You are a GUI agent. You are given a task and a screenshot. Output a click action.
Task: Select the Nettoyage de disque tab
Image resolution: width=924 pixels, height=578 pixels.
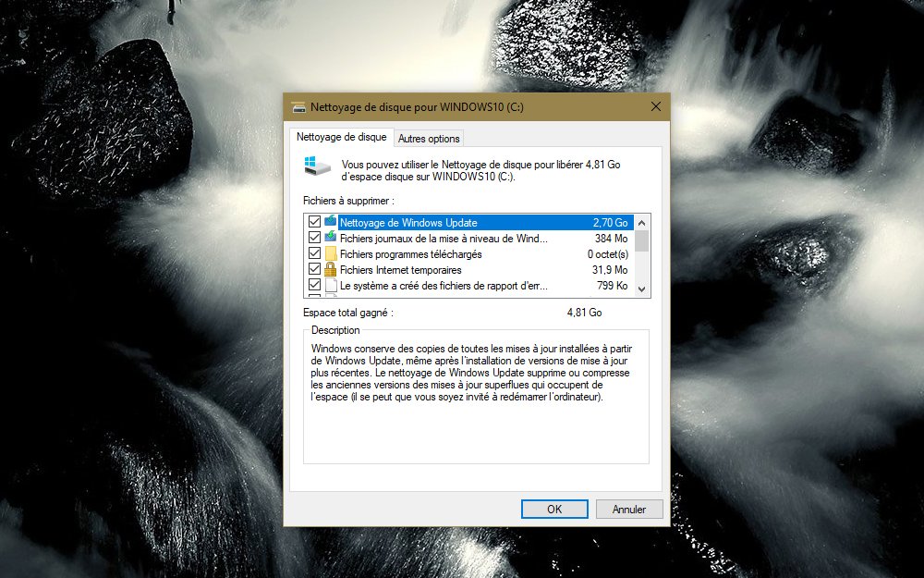(341, 137)
